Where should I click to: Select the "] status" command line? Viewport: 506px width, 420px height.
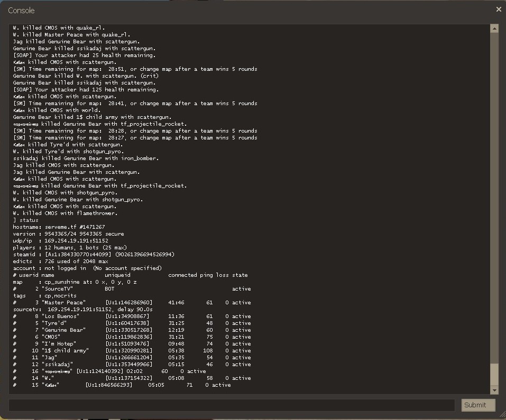tap(26, 220)
